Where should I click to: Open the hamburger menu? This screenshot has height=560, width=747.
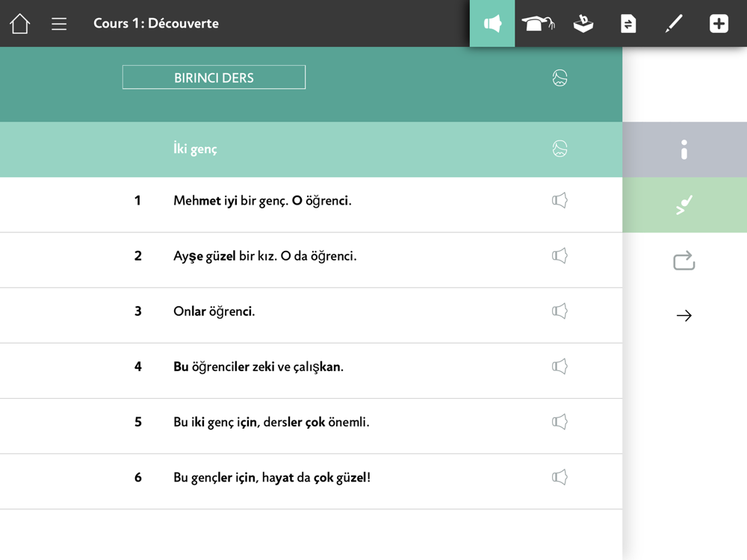(59, 24)
